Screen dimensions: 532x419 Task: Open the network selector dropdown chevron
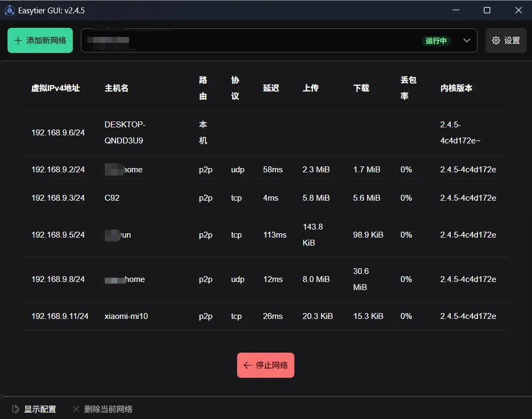click(467, 40)
